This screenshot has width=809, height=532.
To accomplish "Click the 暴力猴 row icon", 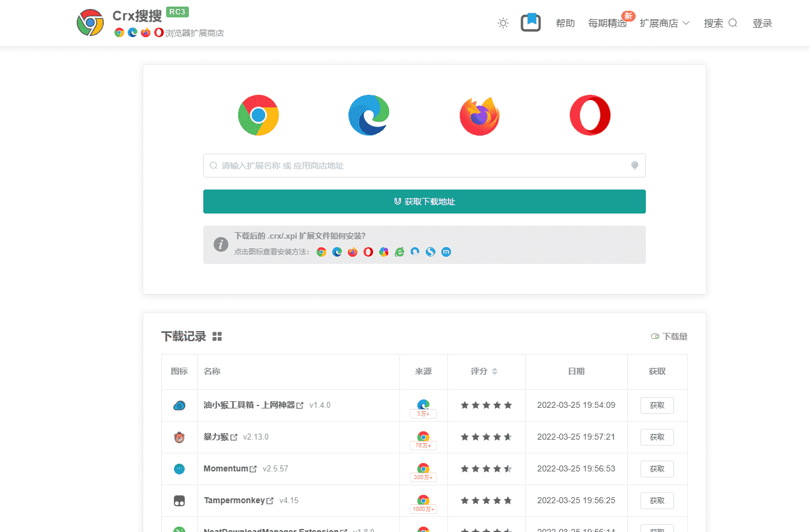I will coord(179,437).
